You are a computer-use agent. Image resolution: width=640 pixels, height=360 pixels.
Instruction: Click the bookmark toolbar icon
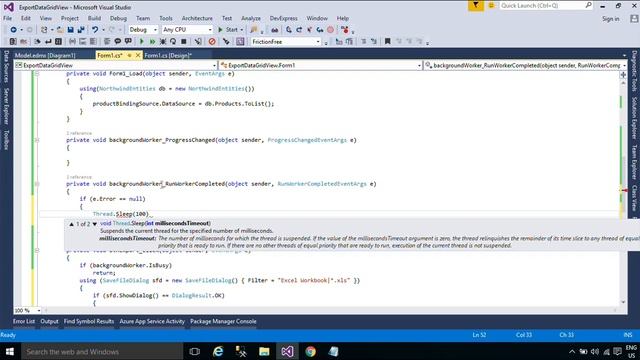pos(388,42)
